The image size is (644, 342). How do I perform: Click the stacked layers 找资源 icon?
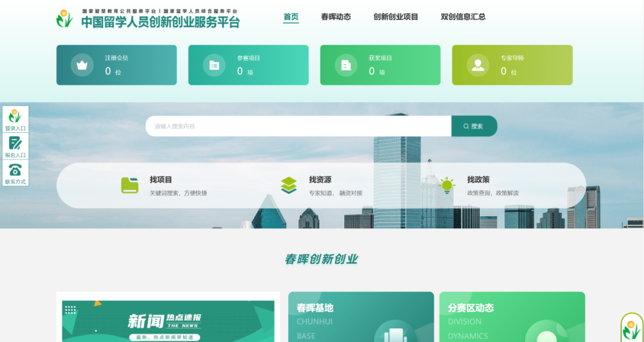(x=289, y=185)
